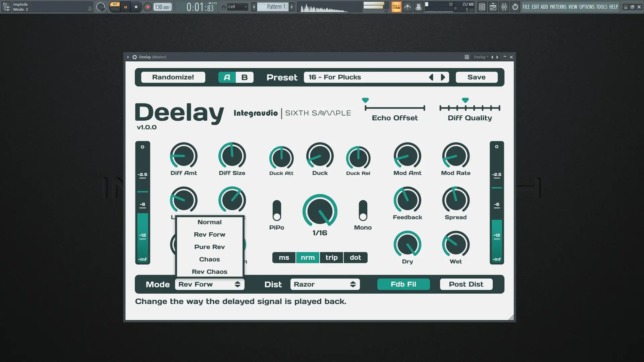644x362 pixels.
Task: Toggle the Mono switch
Action: (x=363, y=211)
